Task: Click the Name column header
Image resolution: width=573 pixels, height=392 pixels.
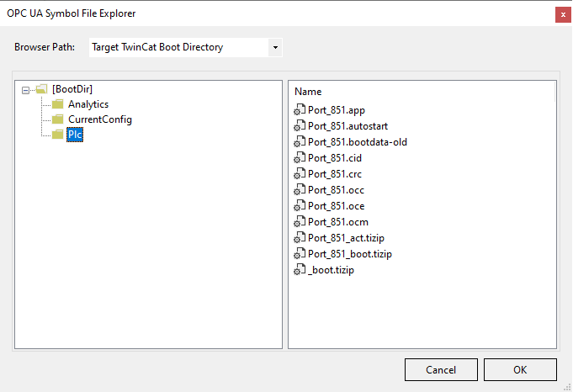Action: coord(308,92)
